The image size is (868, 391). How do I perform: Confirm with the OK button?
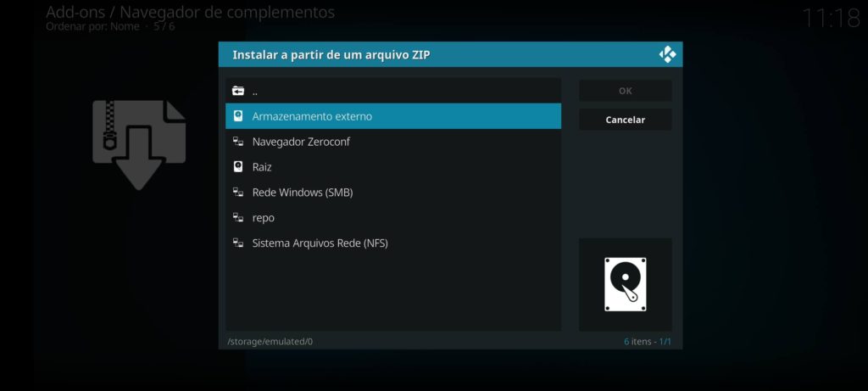626,91
